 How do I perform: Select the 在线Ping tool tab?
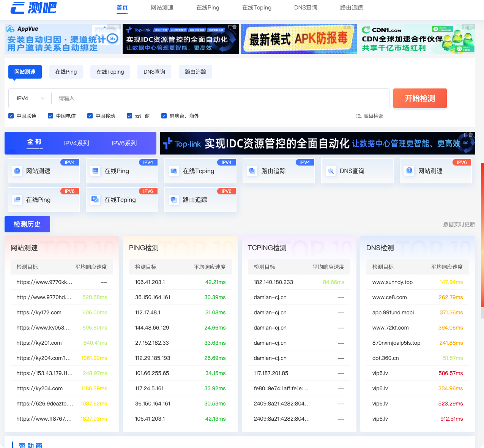(x=66, y=72)
